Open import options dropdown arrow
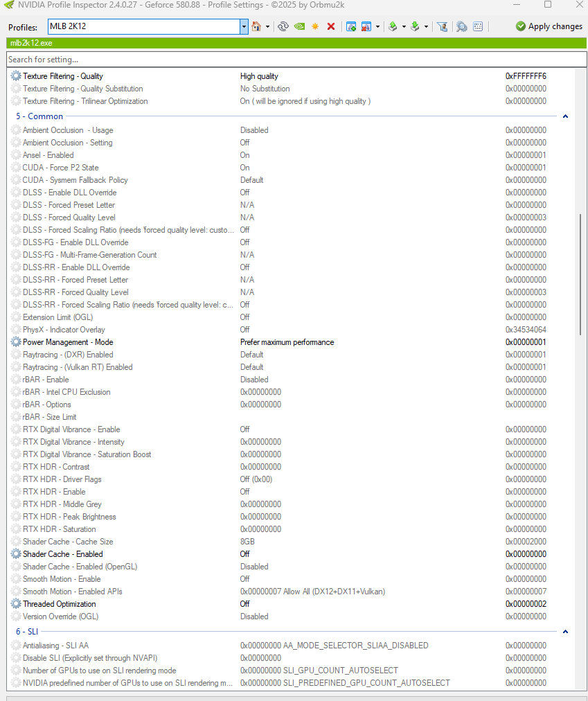This screenshot has width=588, height=701. tap(426, 27)
